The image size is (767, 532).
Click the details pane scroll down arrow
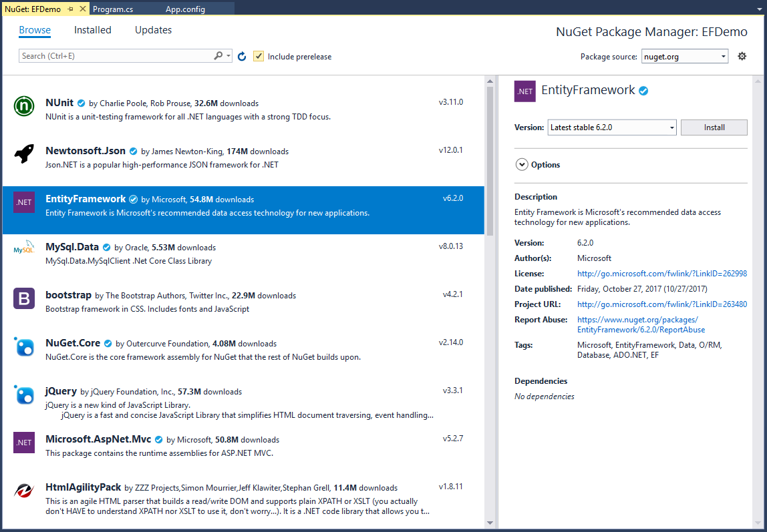[758, 523]
